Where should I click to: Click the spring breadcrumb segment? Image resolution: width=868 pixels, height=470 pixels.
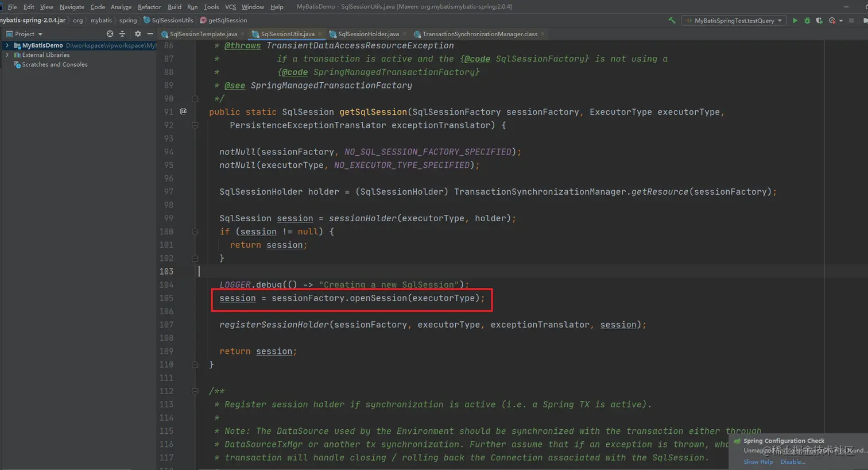click(x=128, y=20)
